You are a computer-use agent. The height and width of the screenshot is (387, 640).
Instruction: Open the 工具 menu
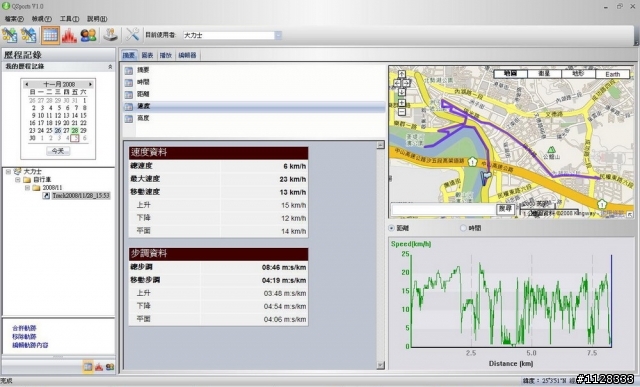pos(69,19)
